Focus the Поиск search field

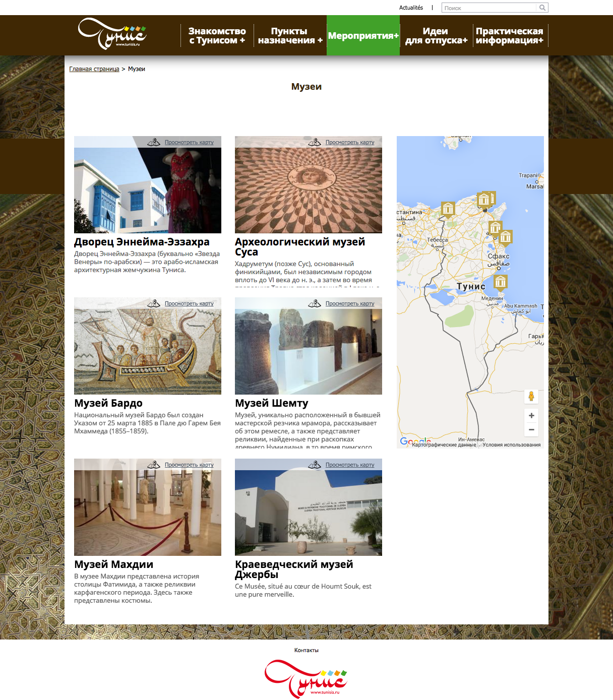(489, 8)
